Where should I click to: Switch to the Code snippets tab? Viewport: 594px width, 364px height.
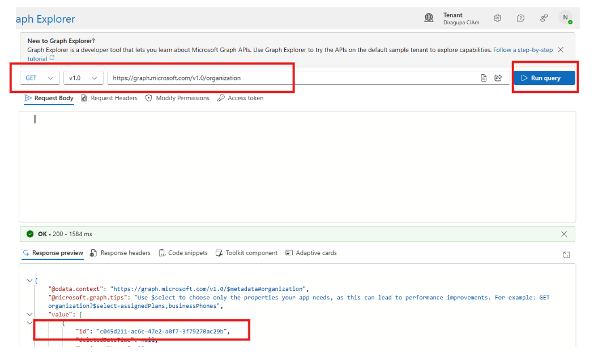click(183, 253)
